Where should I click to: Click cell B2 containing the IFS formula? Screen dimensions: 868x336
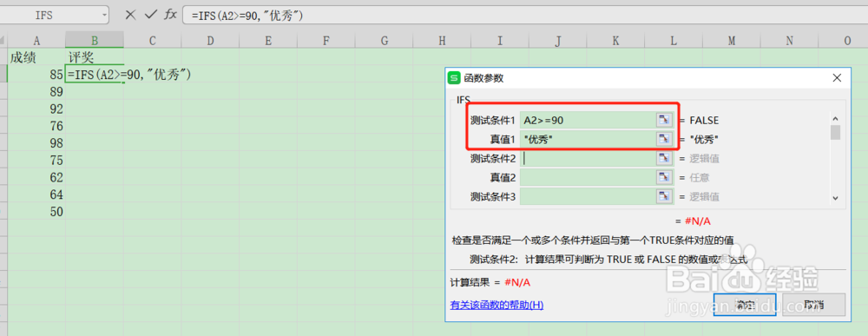click(x=95, y=74)
